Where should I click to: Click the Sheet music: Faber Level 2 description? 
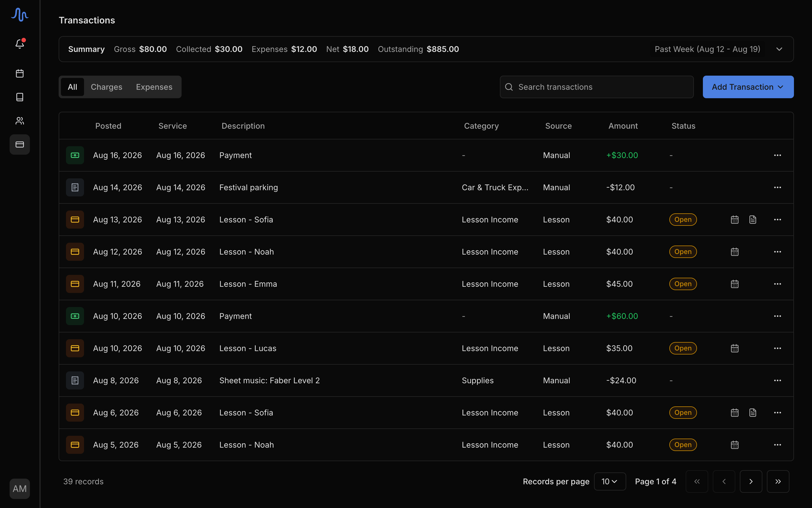click(270, 380)
